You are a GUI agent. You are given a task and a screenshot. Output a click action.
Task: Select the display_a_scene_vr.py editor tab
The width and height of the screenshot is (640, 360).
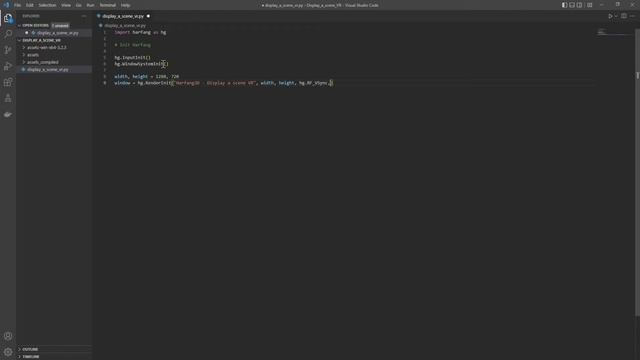[x=124, y=16]
